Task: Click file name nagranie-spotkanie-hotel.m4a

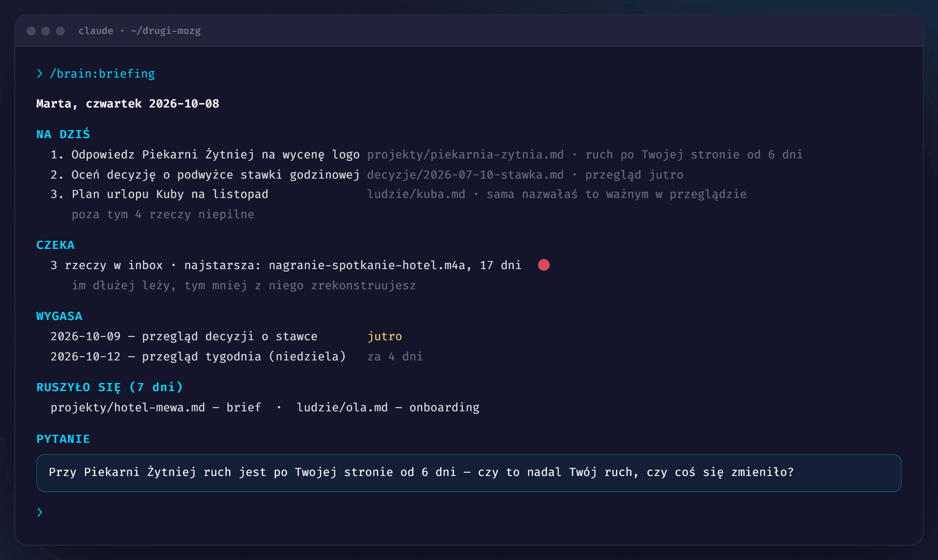Action: [x=367, y=265]
